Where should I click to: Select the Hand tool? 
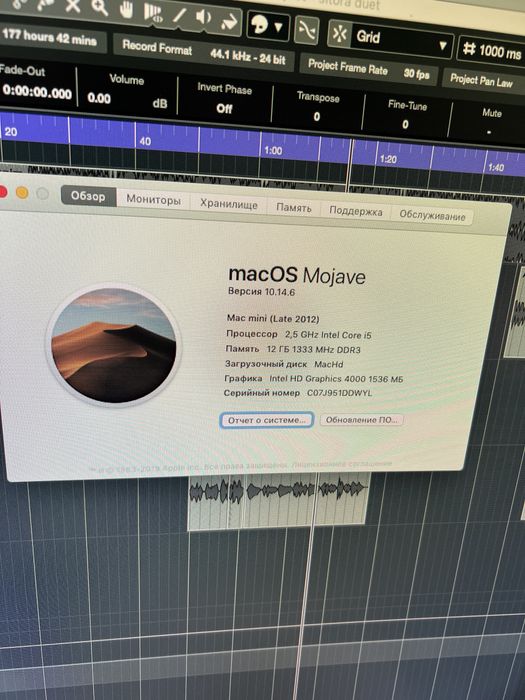pos(126,9)
